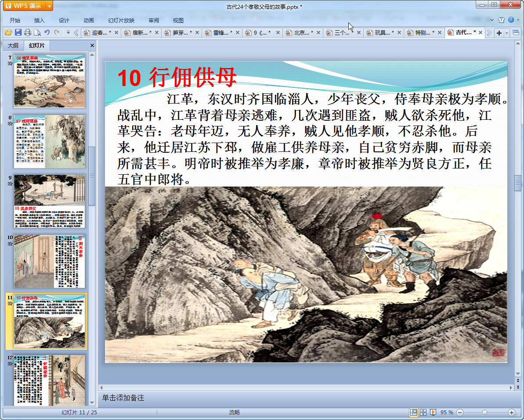The image size is (524, 420).
Task: Open the 动画 ribbon tab
Action: [89, 20]
